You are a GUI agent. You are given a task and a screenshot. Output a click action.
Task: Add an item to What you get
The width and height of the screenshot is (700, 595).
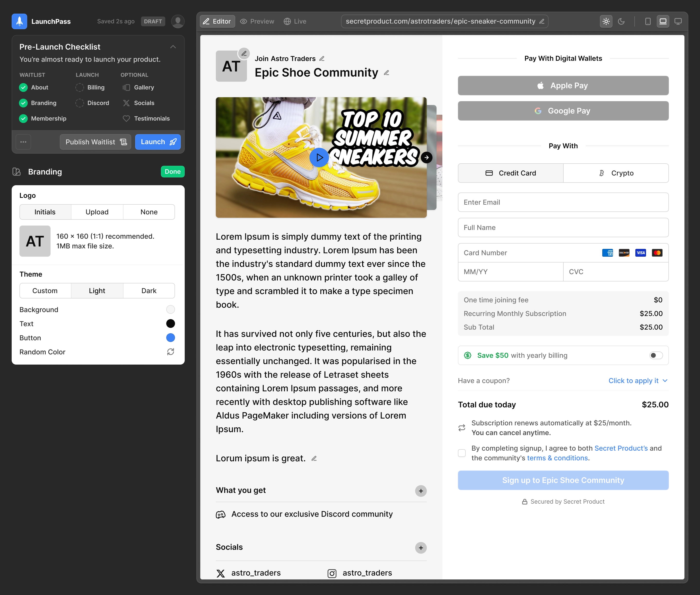(x=421, y=491)
